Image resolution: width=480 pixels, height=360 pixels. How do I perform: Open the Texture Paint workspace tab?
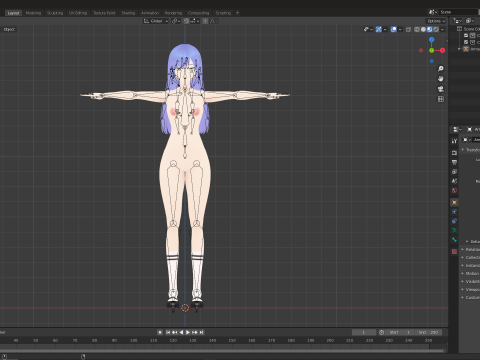104,13
